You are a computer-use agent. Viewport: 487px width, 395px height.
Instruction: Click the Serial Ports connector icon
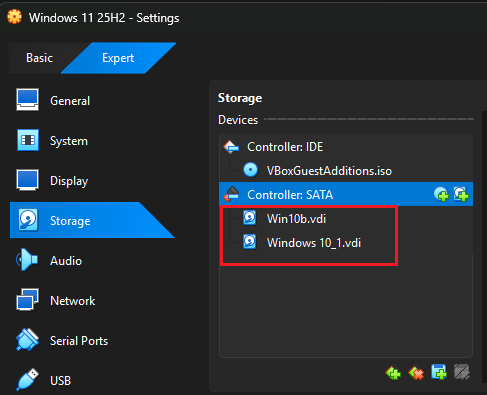coord(27,340)
